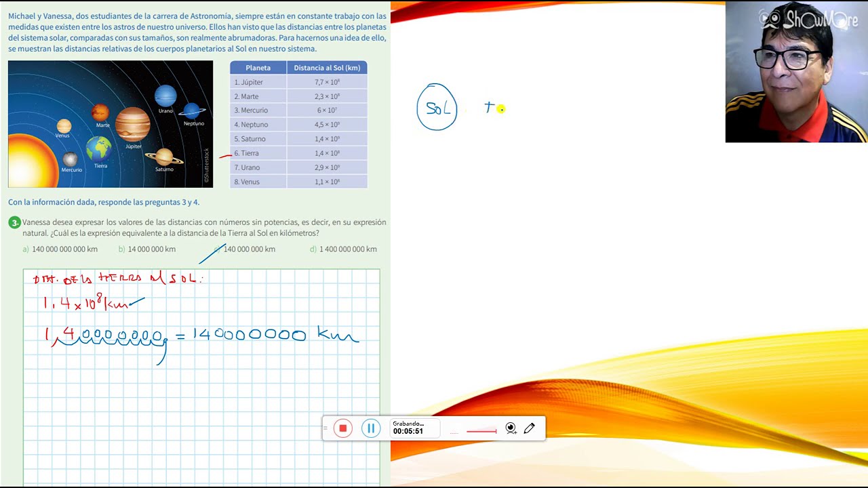The width and height of the screenshot is (868, 488).
Task: Click the Planeta column header
Action: (258, 68)
